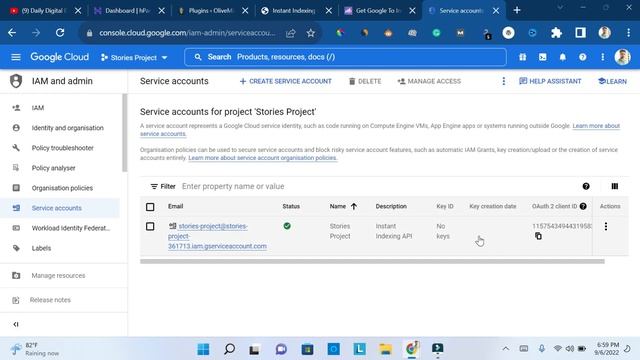Screen dimensions: 640x360
Task: Open the browser extensions puzzle icon
Action: point(556,33)
